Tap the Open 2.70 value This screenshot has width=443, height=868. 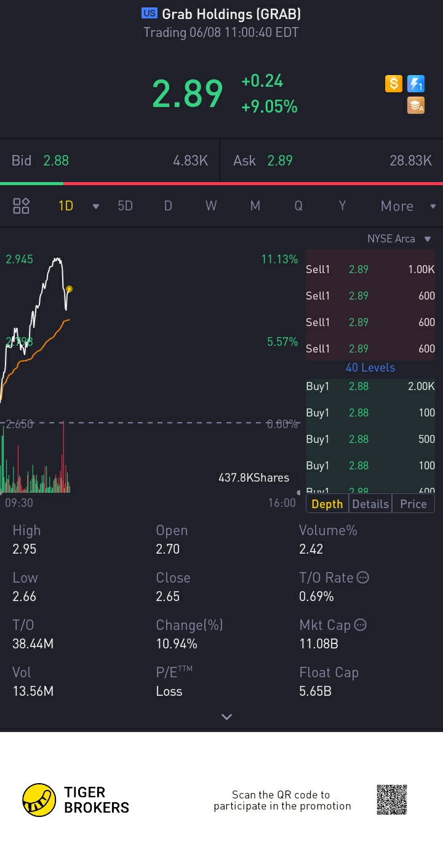pos(168,549)
